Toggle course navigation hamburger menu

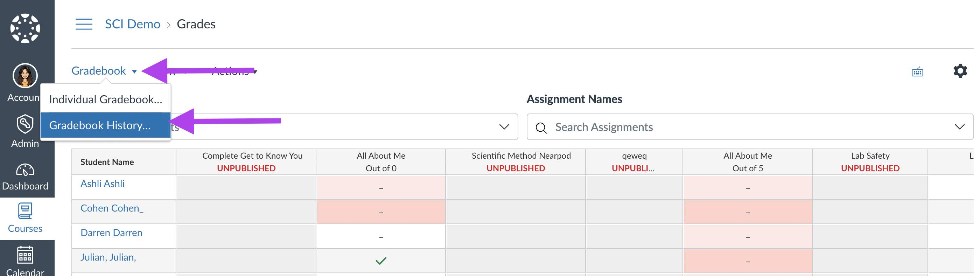point(84,24)
